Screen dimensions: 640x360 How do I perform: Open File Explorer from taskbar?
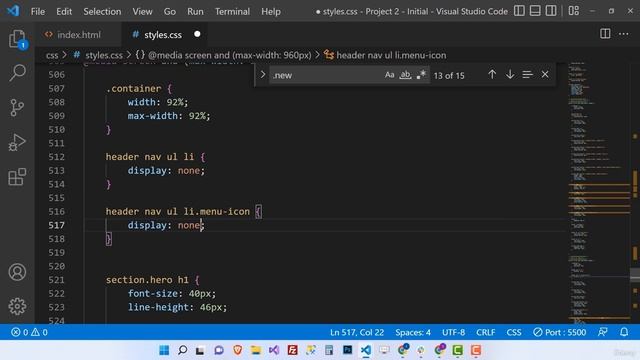[x=256, y=350]
